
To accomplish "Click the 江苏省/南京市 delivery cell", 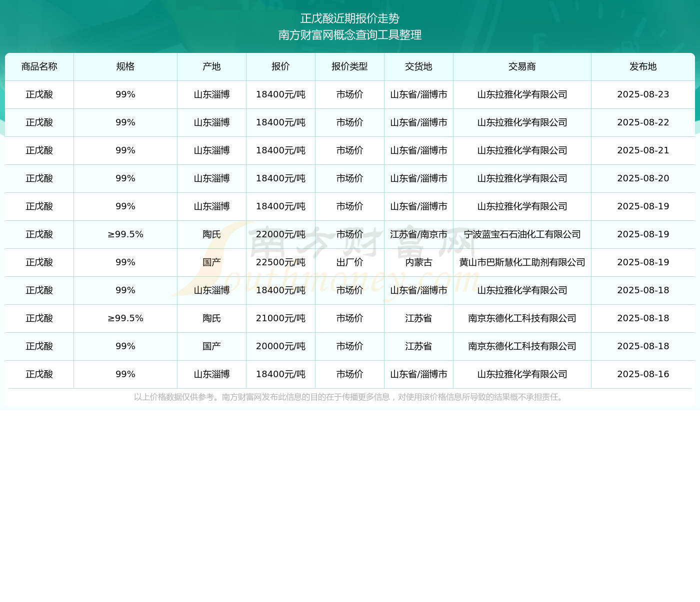I will point(419,234).
